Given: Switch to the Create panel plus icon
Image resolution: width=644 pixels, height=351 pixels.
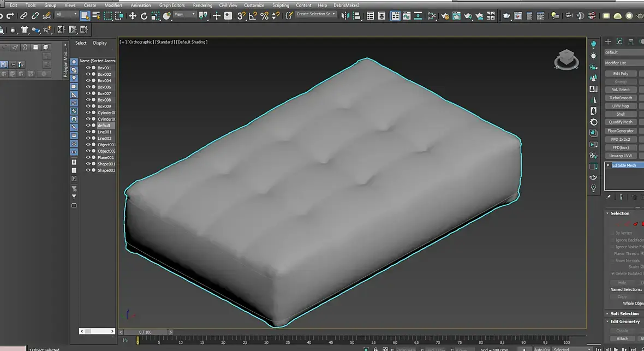Looking at the screenshot, I should click(609, 41).
